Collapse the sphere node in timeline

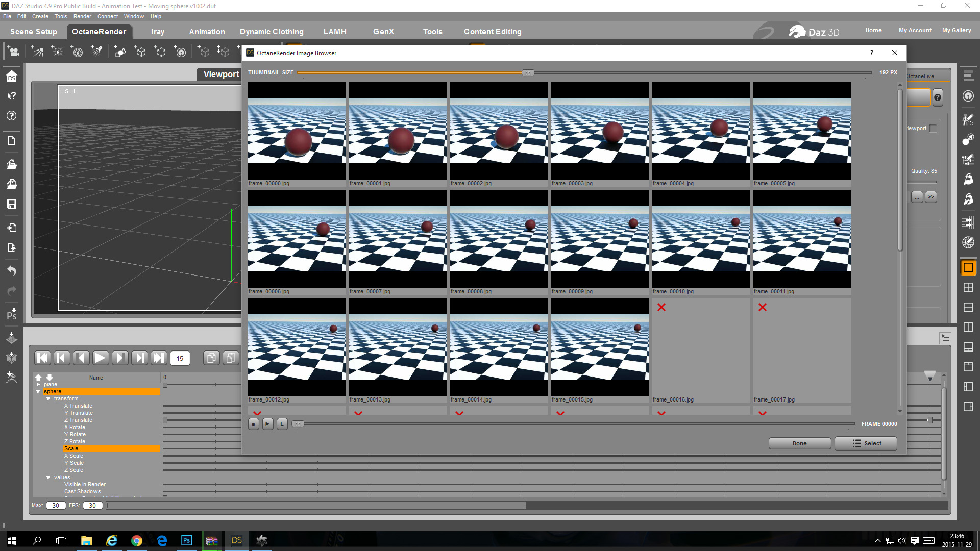(38, 392)
